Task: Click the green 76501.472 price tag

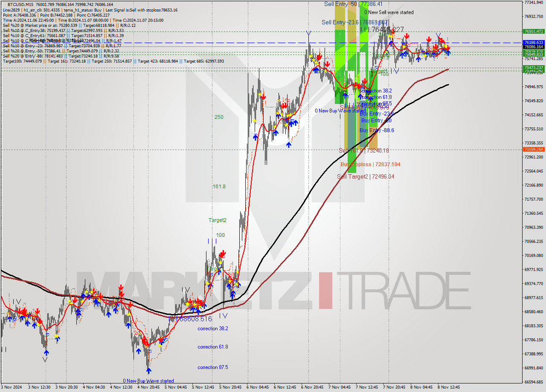Action: 533,31
